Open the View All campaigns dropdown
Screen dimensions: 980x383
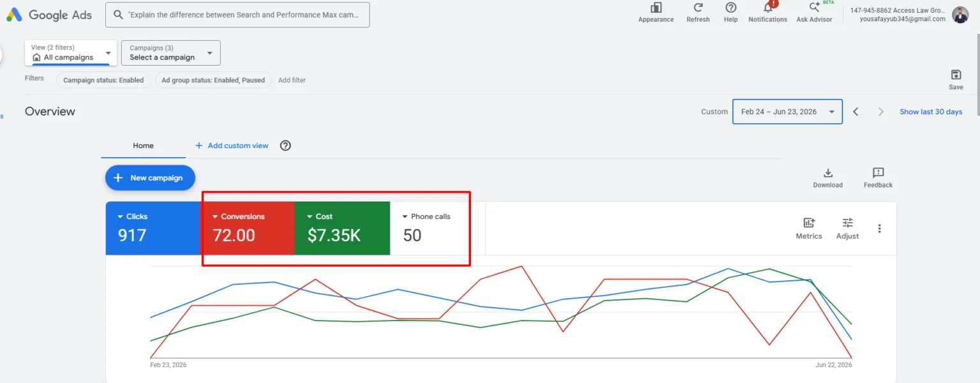tap(71, 53)
